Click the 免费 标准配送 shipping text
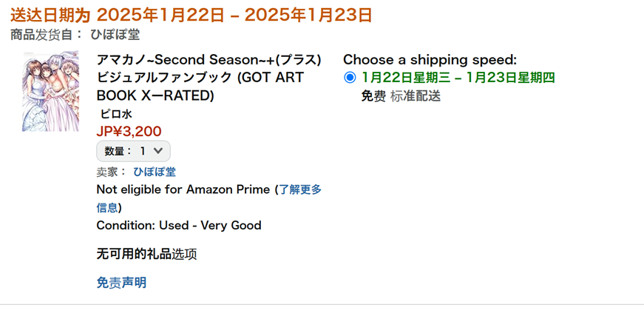The height and width of the screenshot is (316, 644). pyautogui.click(x=401, y=95)
